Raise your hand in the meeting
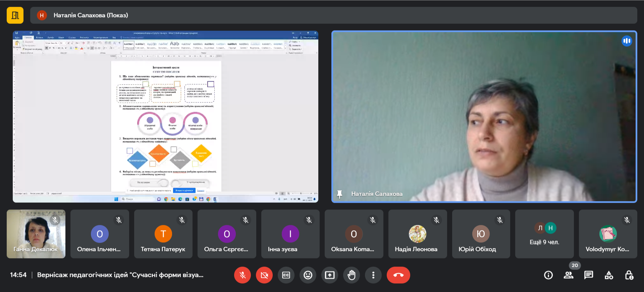644x292 pixels. click(x=351, y=275)
